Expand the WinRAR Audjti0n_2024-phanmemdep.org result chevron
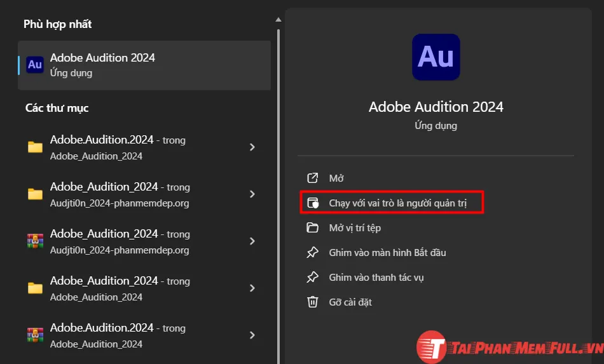Viewport: 604px width, 364px height. point(252,241)
